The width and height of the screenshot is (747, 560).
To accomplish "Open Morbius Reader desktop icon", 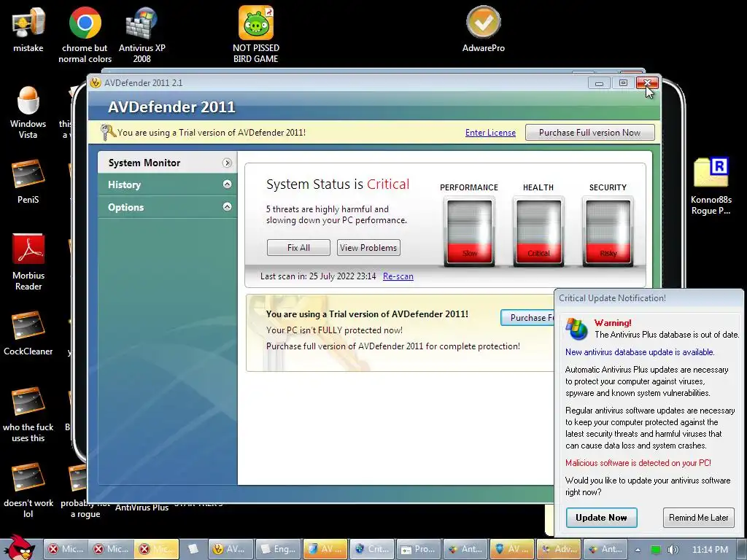I will click(28, 262).
